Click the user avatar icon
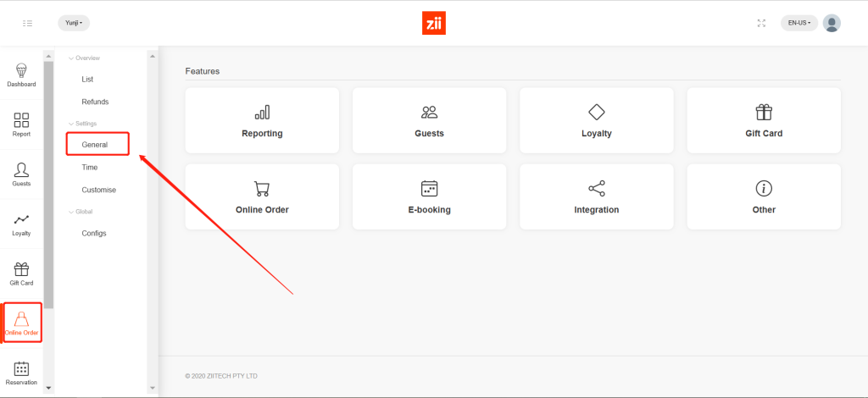Image resolution: width=868 pixels, height=398 pixels. pos(832,23)
